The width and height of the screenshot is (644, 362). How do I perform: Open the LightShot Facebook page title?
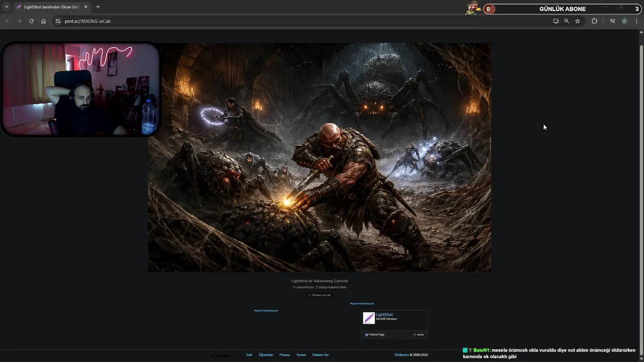click(384, 315)
